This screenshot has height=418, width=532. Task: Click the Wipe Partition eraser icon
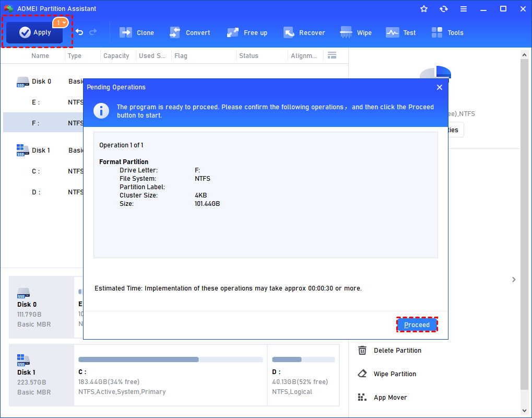point(362,374)
